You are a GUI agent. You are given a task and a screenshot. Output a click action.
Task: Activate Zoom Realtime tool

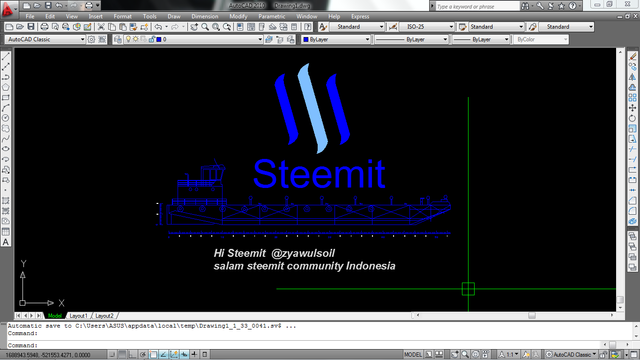coord(205,27)
